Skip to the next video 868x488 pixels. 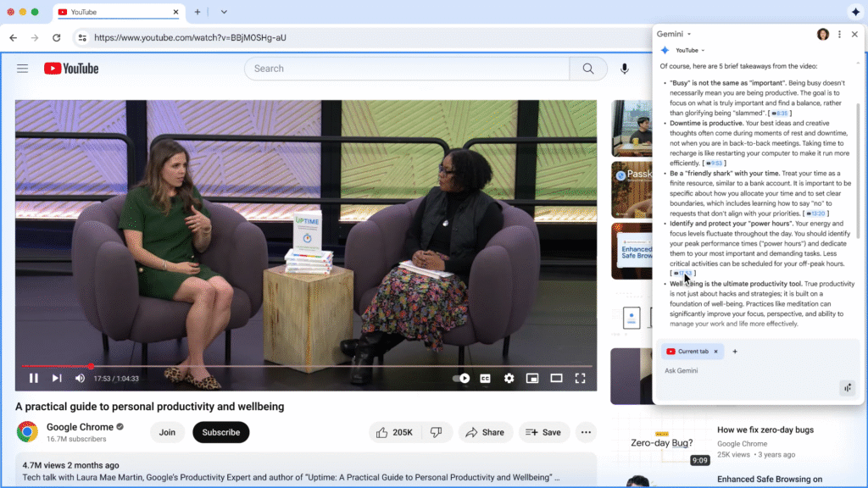pyautogui.click(x=57, y=378)
